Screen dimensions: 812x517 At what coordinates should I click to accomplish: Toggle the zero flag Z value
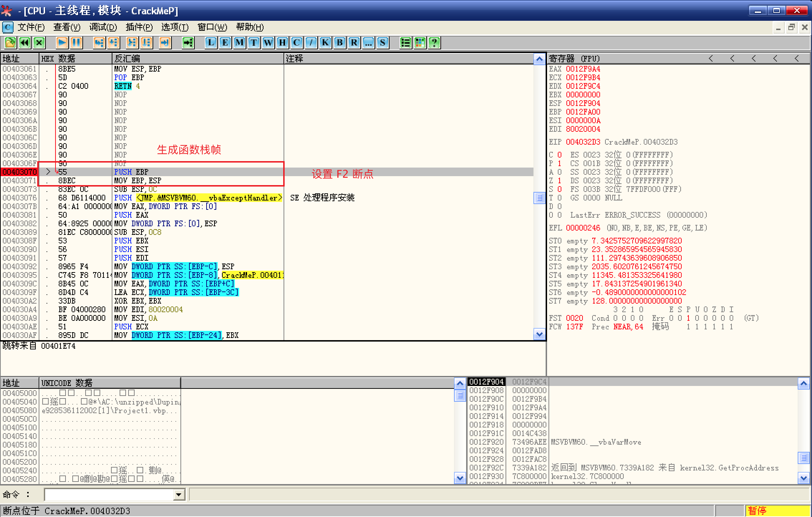(x=559, y=180)
